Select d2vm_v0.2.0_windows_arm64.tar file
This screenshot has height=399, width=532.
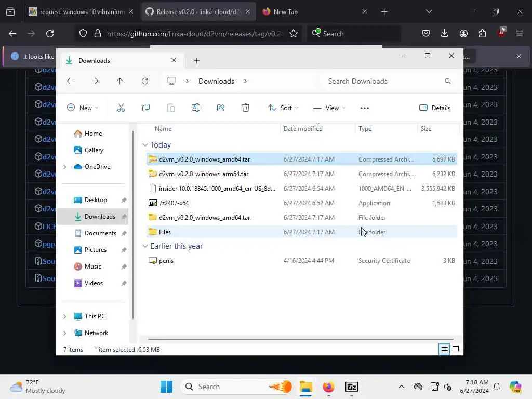(x=302, y=174)
